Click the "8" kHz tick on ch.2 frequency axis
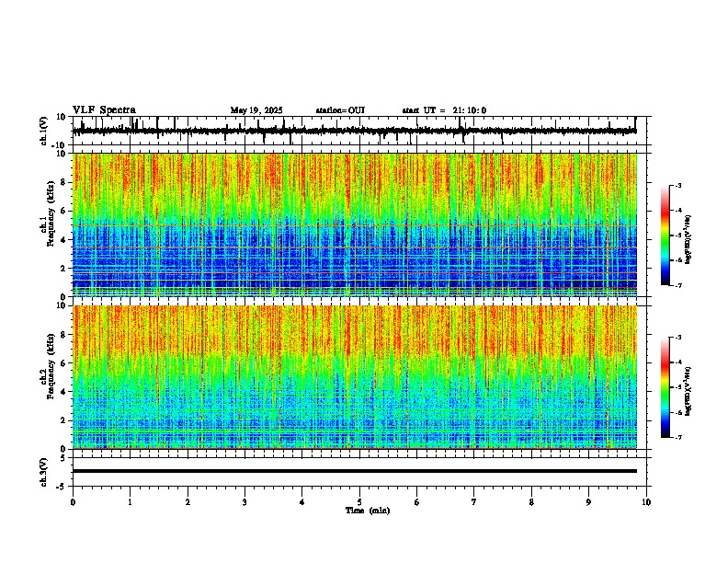 pyautogui.click(x=64, y=335)
